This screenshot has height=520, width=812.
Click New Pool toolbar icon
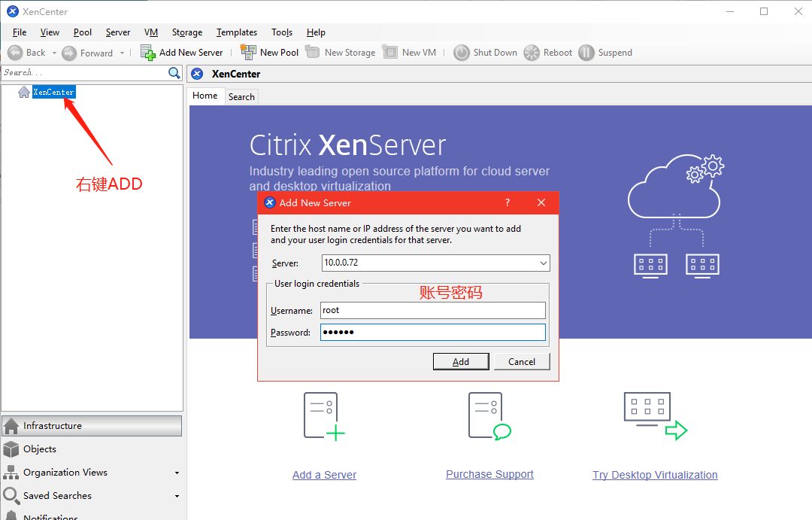point(249,52)
